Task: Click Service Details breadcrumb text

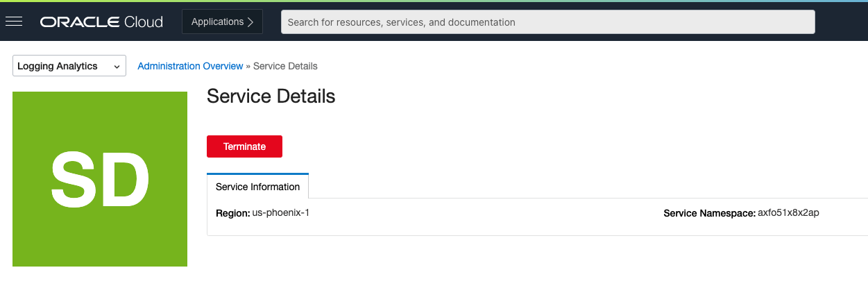Action: point(285,66)
